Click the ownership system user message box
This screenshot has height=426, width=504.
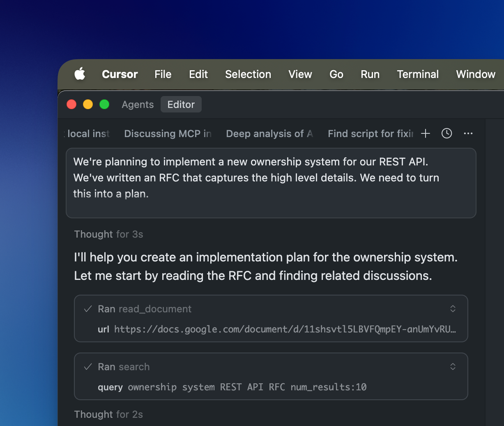[271, 183]
